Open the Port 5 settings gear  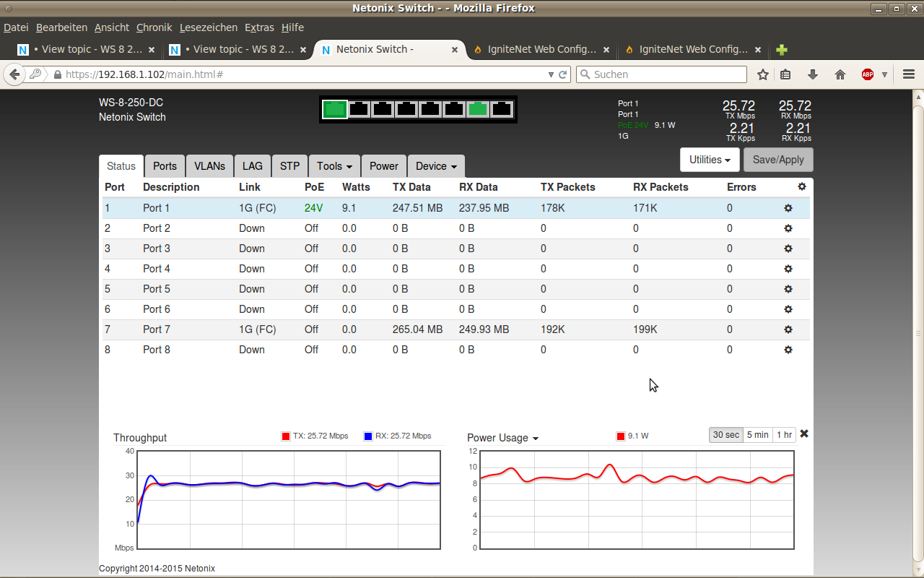coord(788,289)
